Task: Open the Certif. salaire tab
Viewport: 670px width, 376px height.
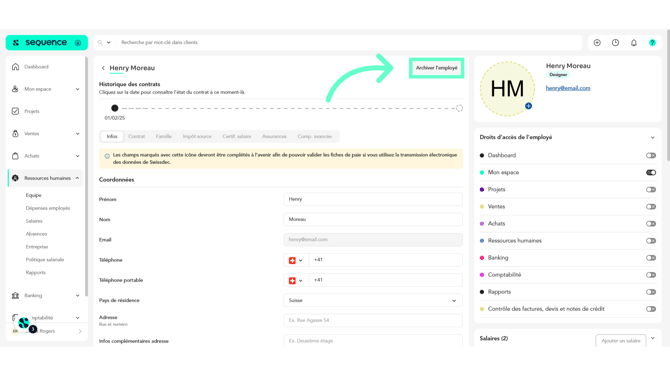Action: pos(237,136)
